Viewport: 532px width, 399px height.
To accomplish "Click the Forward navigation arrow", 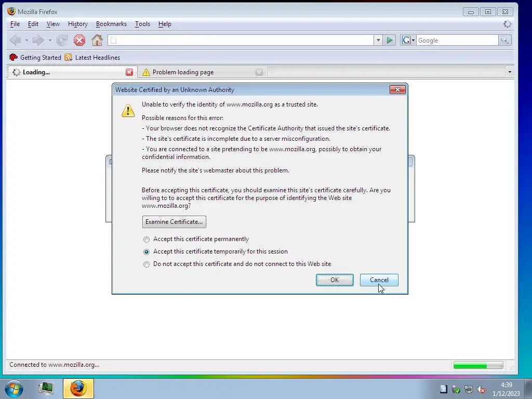I will [38, 41].
